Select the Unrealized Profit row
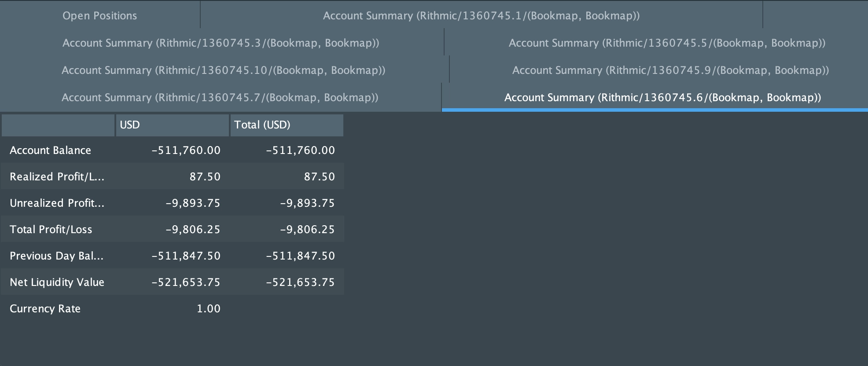Viewport: 868px width, 366px height. point(58,203)
